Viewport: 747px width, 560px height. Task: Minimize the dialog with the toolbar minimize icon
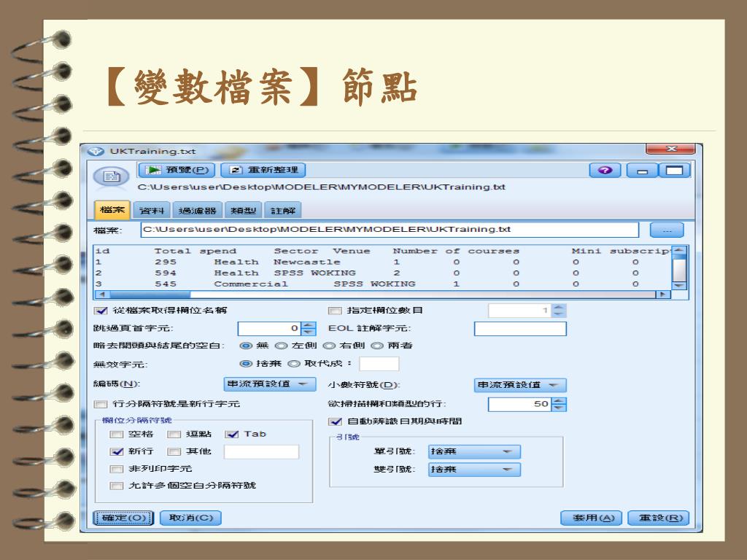(642, 171)
